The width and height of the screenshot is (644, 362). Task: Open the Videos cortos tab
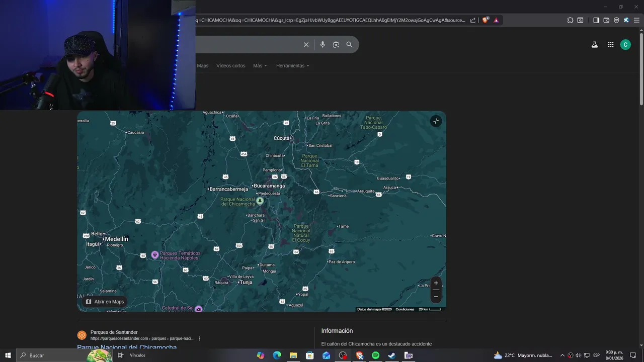pos(231,66)
